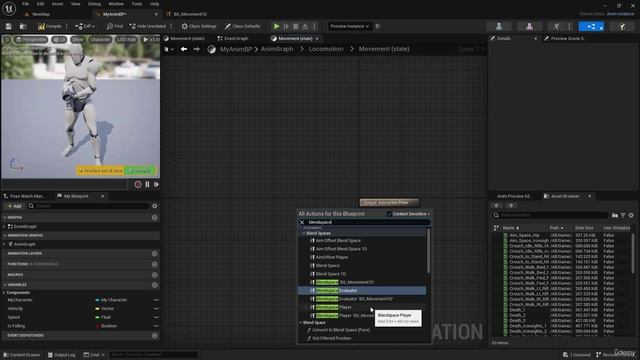Image resolution: width=640 pixels, height=360 pixels.
Task: Save the current blueprint asset
Action: click(9, 26)
